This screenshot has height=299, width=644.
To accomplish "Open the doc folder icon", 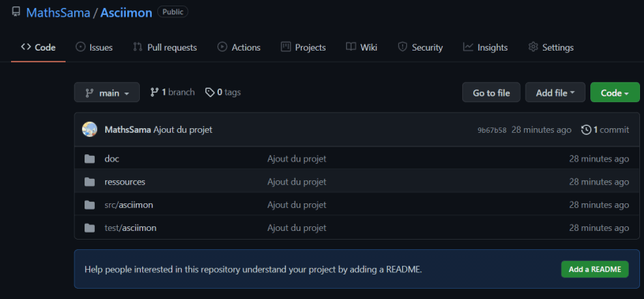I will (89, 159).
